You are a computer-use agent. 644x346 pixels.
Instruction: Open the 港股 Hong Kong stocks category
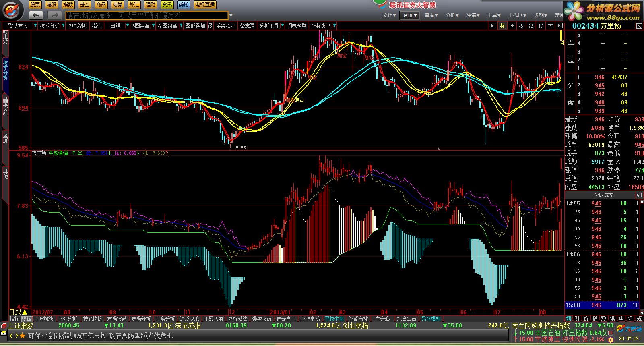pyautogui.click(x=52, y=5)
